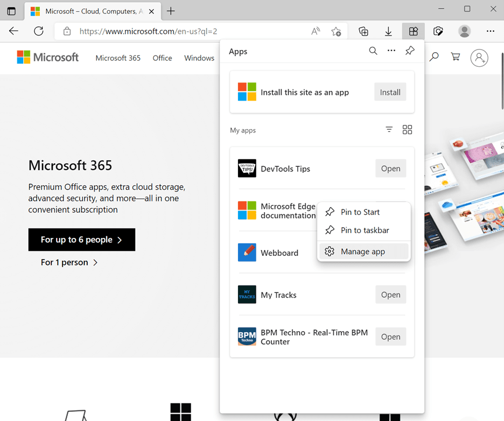The height and width of the screenshot is (421, 504).
Task: Click the Webboard app icon
Action: click(247, 252)
